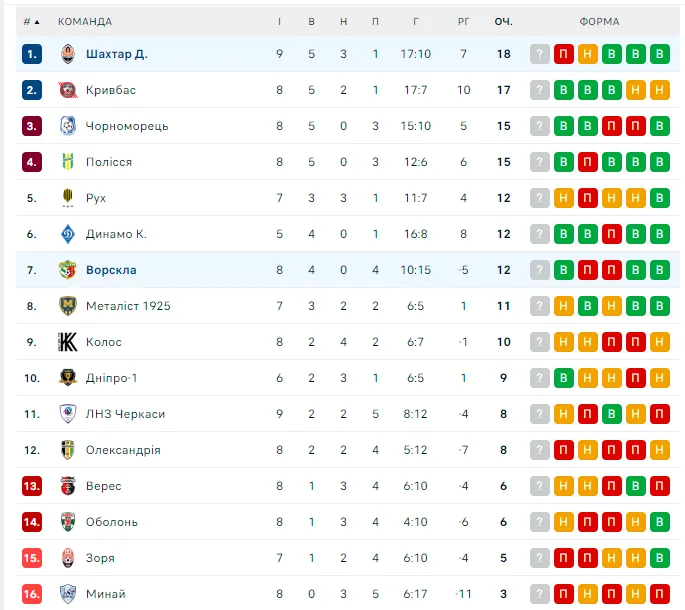This screenshot has height=610, width=685.
Task: Click the Dnipro-1 club crest
Action: (68, 378)
